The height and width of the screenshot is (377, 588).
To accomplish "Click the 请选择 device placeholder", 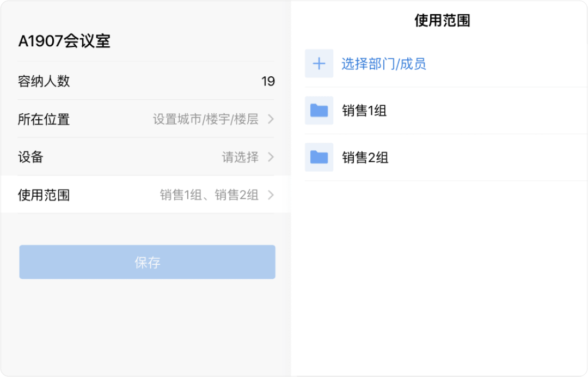I will (x=240, y=157).
